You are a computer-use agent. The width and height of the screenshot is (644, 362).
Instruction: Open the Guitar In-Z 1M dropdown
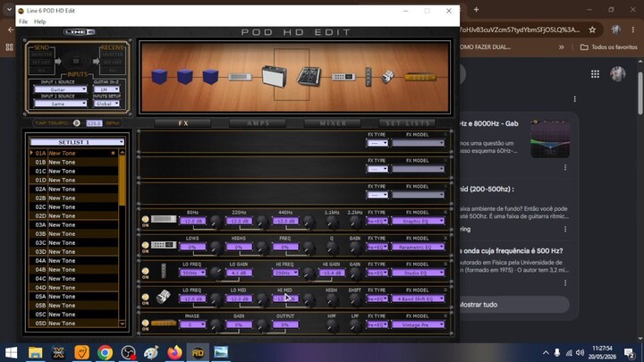click(106, 89)
